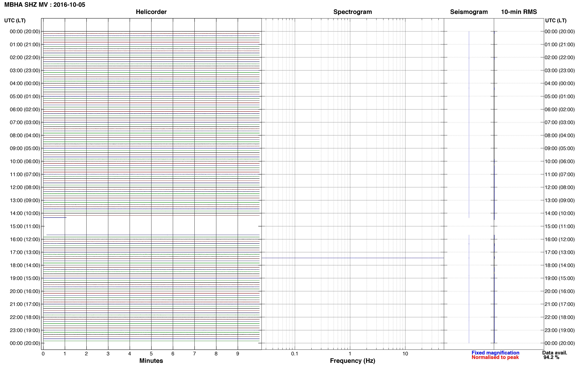This screenshot has width=588, height=368.
Task: Click the '10' frequency tick label
Action: 405,354
